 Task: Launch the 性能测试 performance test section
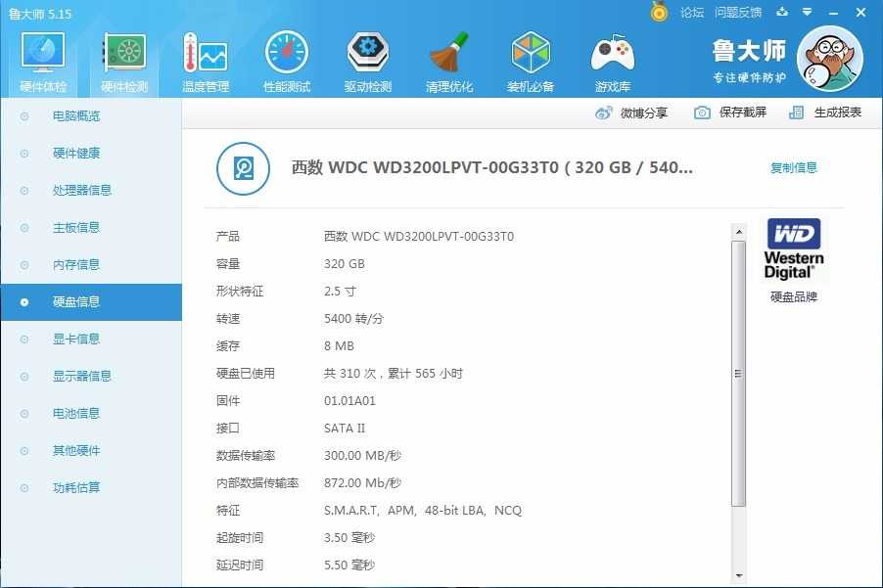click(x=287, y=62)
